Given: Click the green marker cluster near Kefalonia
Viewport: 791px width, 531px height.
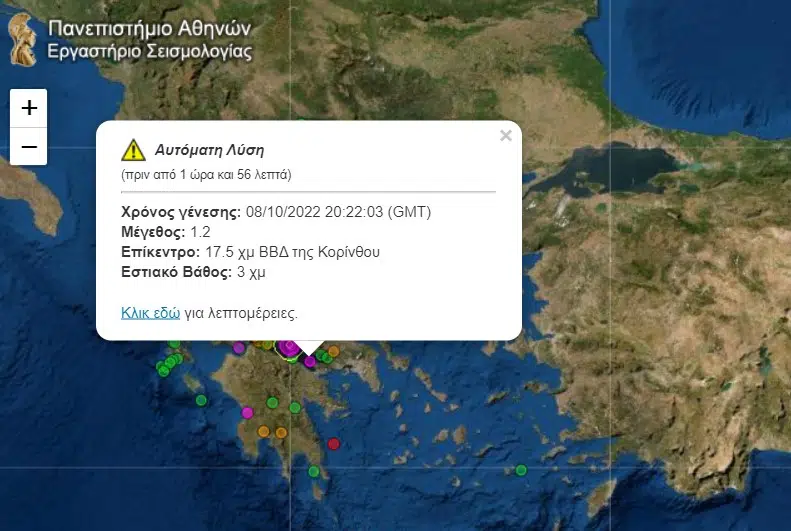Looking at the screenshot, I should (170, 364).
